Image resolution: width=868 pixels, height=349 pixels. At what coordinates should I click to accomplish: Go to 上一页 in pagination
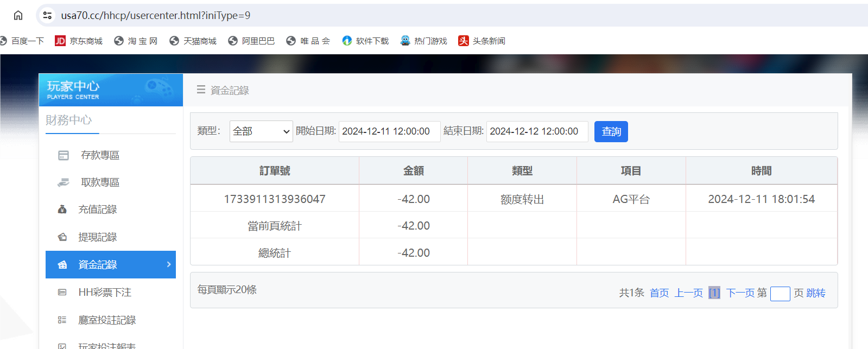tap(689, 293)
